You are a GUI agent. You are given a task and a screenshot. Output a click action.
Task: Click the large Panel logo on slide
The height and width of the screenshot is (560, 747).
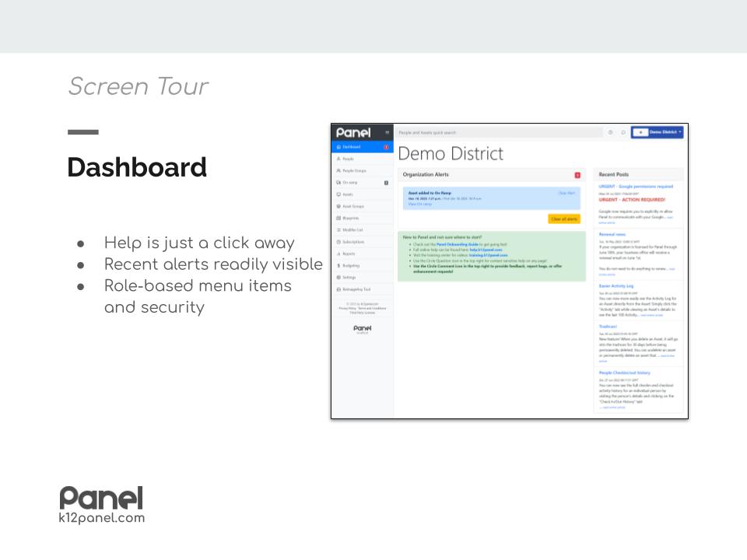(x=101, y=498)
